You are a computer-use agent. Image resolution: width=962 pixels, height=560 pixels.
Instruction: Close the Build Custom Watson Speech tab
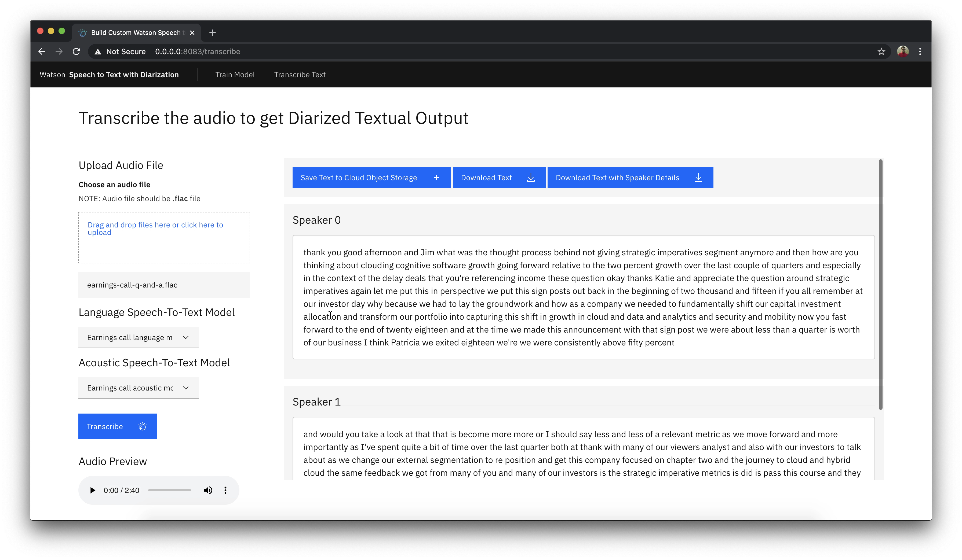point(192,33)
